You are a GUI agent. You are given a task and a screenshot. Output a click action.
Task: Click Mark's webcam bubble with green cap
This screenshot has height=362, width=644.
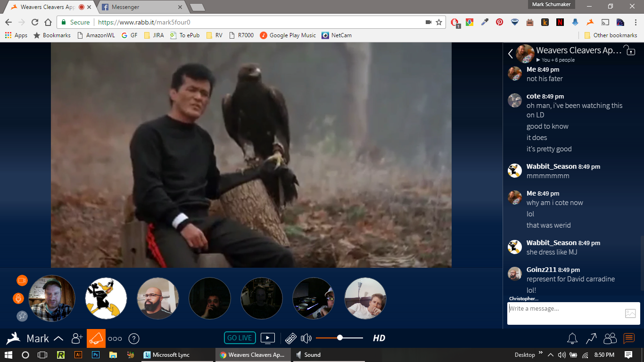pyautogui.click(x=51, y=298)
